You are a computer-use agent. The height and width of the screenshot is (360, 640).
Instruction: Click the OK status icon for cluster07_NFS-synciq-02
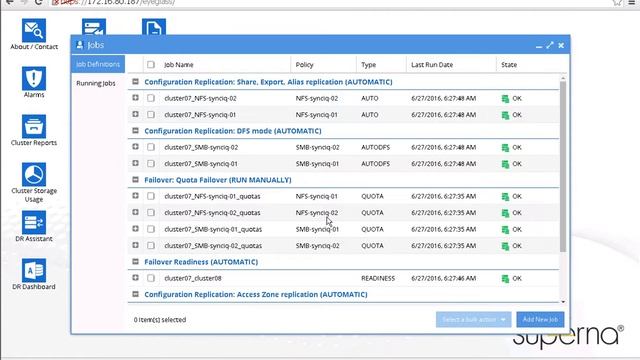(x=505, y=98)
